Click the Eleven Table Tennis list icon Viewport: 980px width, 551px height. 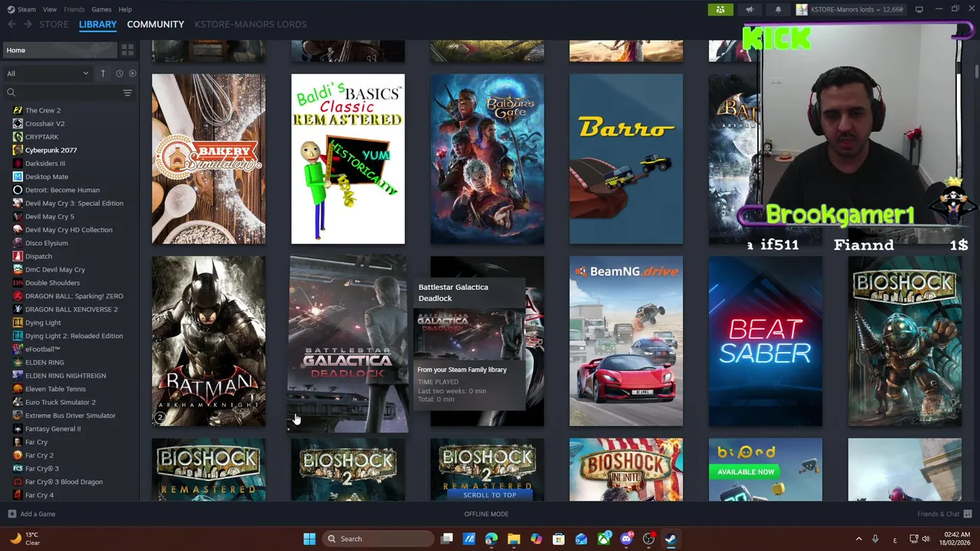click(x=18, y=389)
